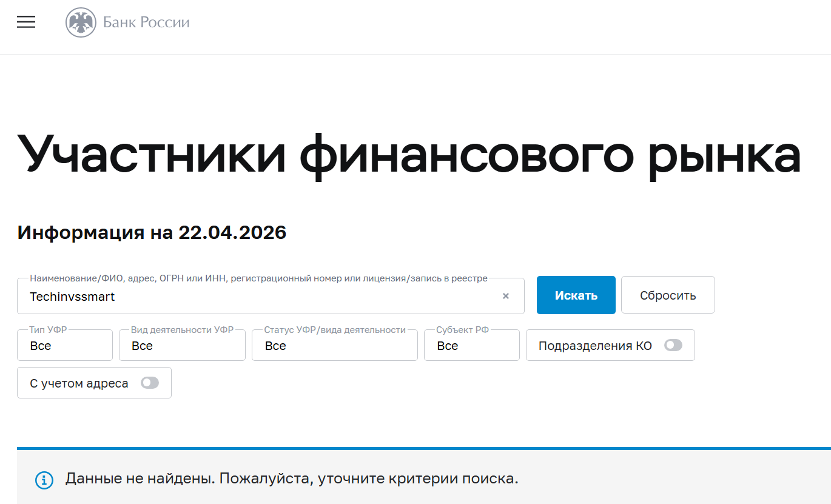This screenshot has width=831, height=504.
Task: Expand the Вид деятельности УФР dropdown
Action: click(x=182, y=345)
